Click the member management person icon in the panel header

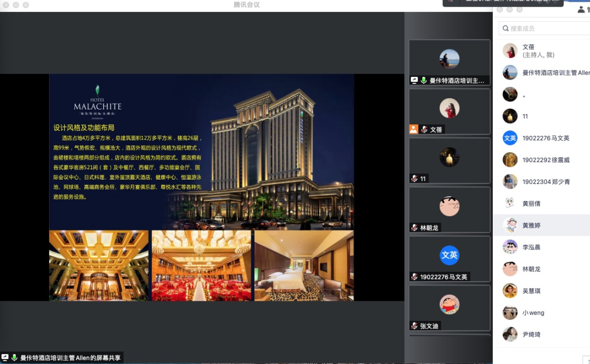(581, 9)
